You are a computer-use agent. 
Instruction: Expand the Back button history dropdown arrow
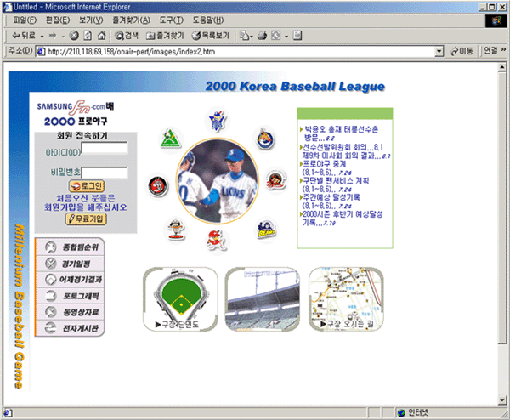42,37
